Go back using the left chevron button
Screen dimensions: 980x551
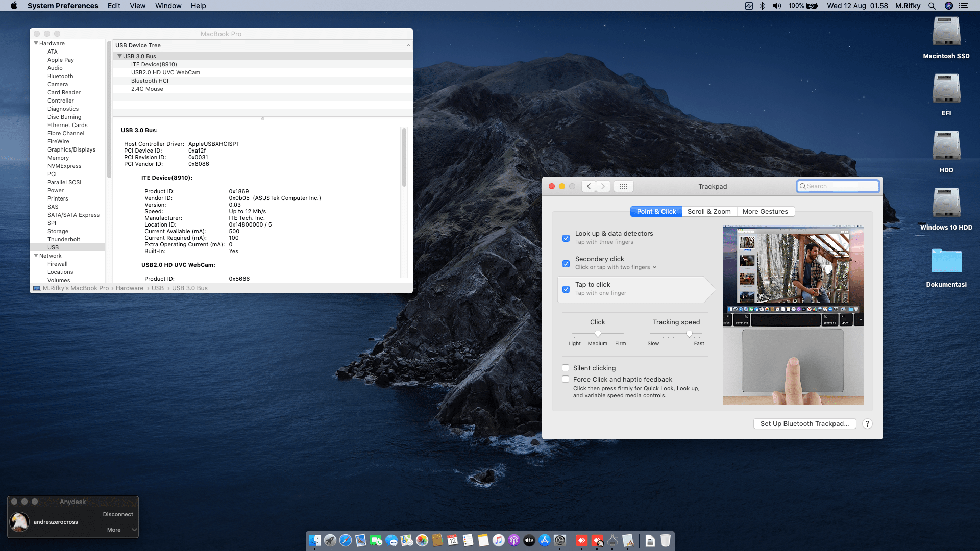click(x=589, y=186)
